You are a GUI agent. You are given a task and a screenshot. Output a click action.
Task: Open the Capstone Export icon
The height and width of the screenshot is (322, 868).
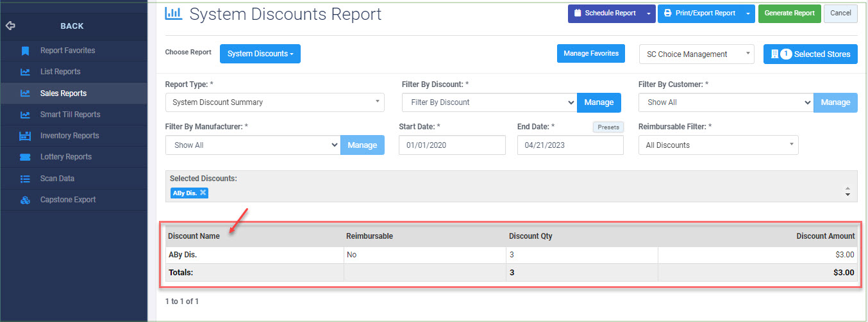point(25,200)
